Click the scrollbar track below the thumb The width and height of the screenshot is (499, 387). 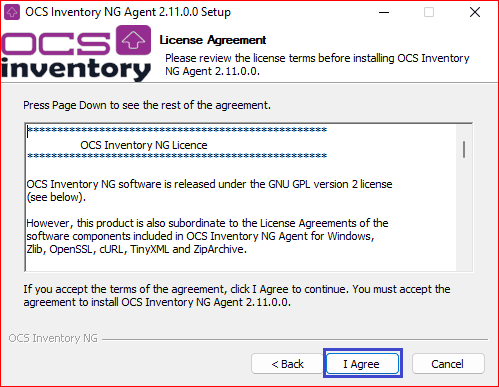coord(464,213)
